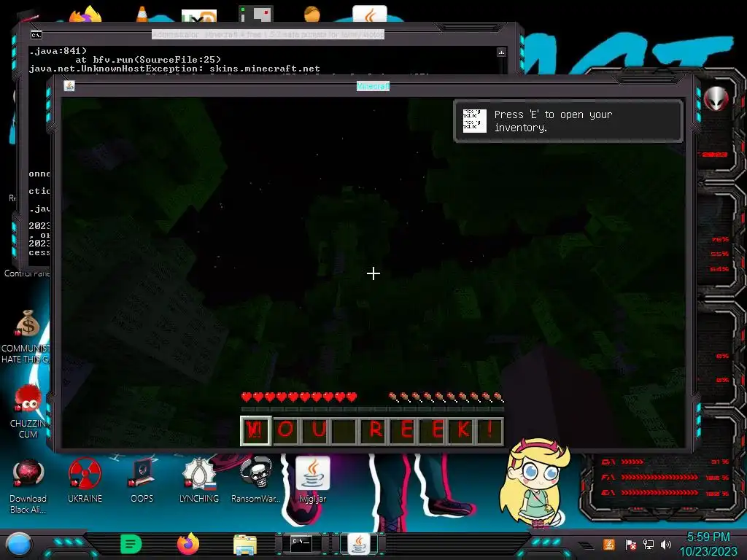The image size is (747, 560).
Task: Select the hotbar slot with letter U
Action: tap(317, 430)
